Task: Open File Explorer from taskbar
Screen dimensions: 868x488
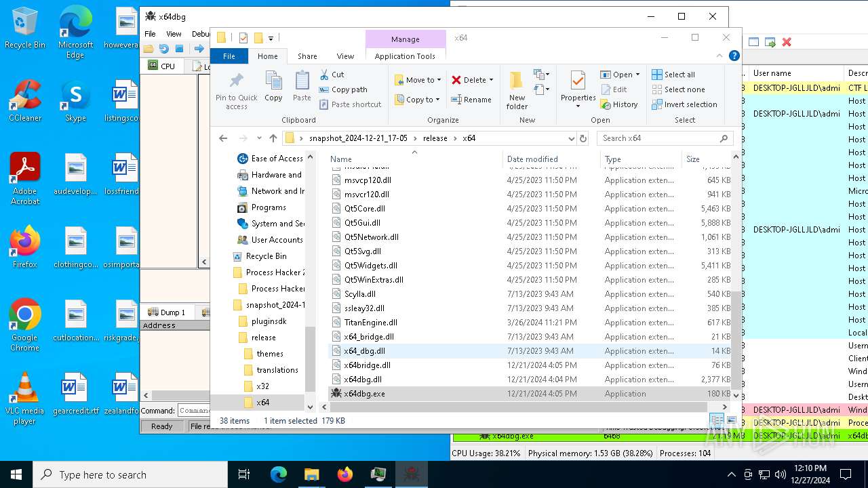Action: (311, 474)
